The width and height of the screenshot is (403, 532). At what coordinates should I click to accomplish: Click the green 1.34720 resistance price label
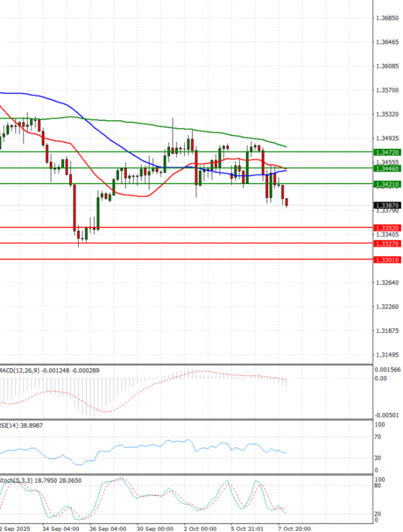[388, 152]
